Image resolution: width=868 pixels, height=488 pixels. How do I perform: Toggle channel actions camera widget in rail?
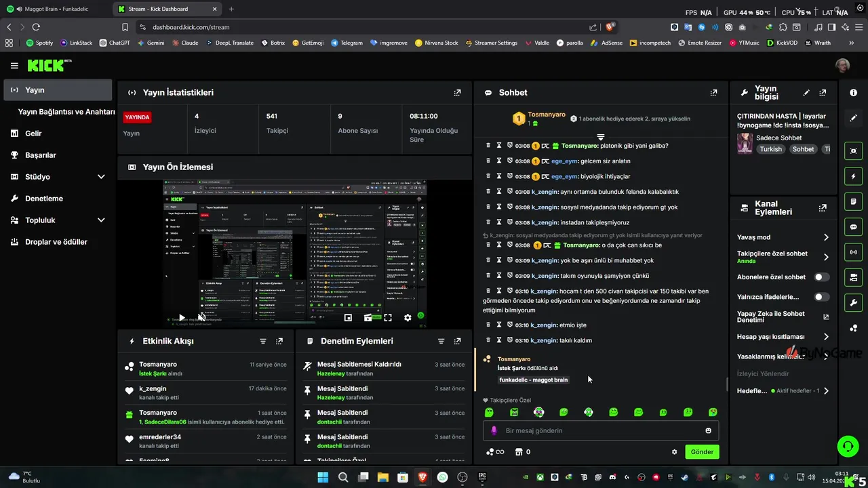[853, 277]
